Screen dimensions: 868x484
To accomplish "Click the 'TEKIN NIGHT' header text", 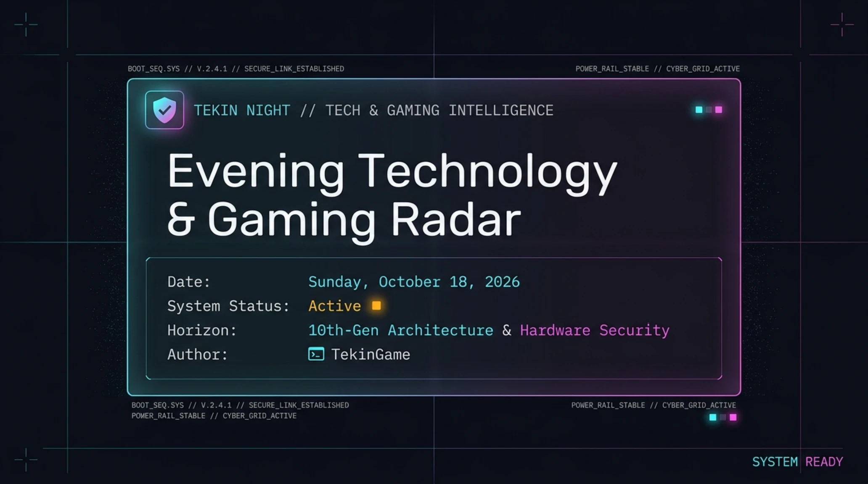I will [x=242, y=110].
